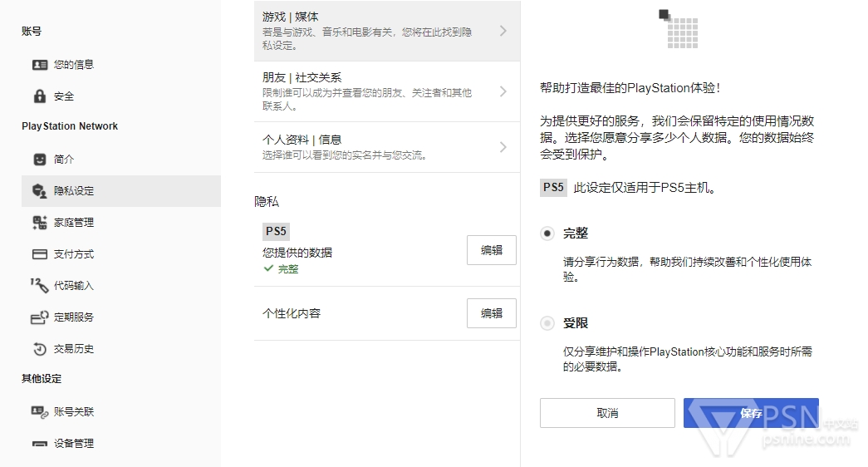Viewport: 868px width, 467px height.
Task: Select the 账号关联 linked account icon
Action: tap(40, 412)
